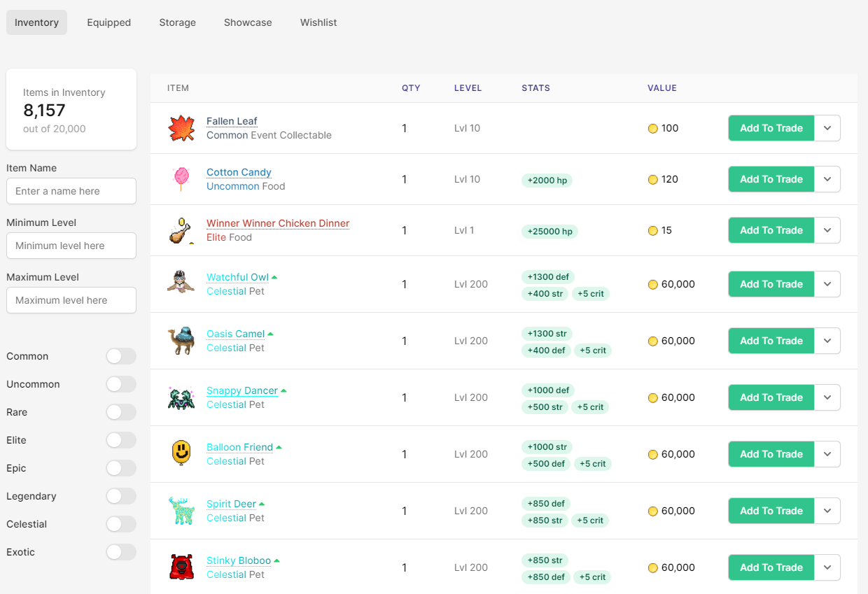This screenshot has width=868, height=594.
Task: Turn on the Legendary rarity filter
Action: [x=121, y=496]
